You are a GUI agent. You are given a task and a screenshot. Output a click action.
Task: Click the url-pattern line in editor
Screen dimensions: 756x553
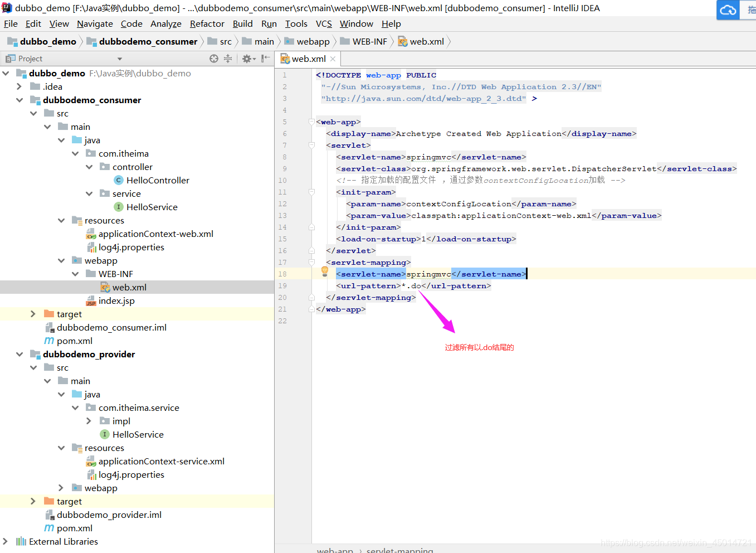coord(413,285)
